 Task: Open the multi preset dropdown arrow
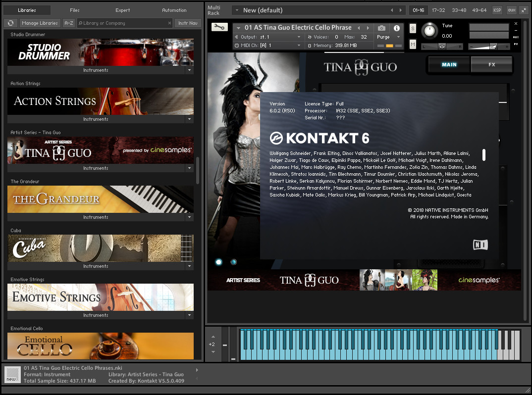(x=237, y=10)
